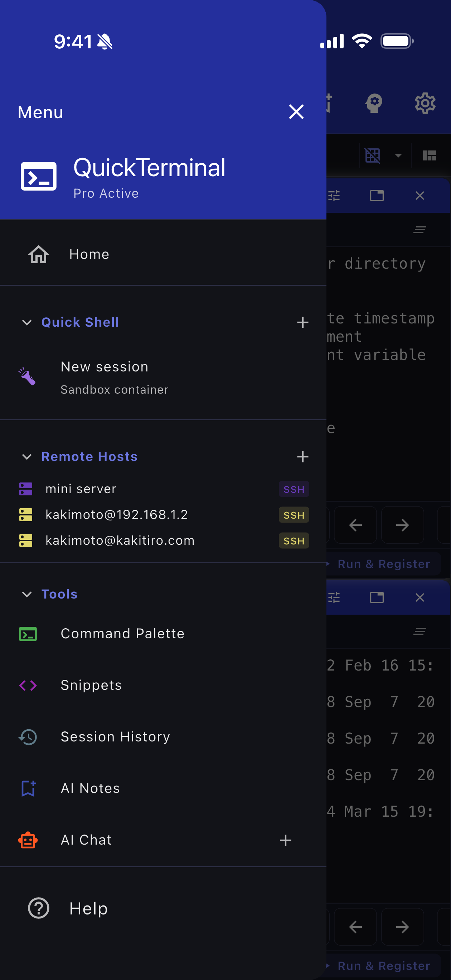Open AI Notes

pos(163,788)
